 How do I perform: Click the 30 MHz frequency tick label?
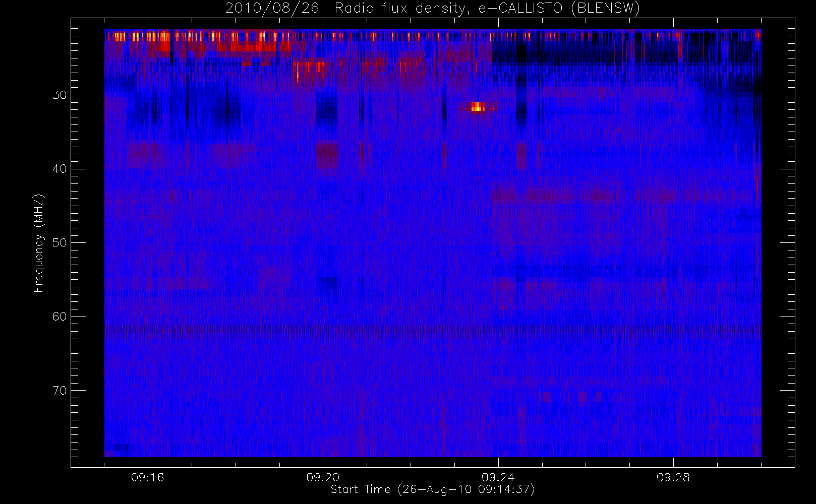click(x=60, y=95)
